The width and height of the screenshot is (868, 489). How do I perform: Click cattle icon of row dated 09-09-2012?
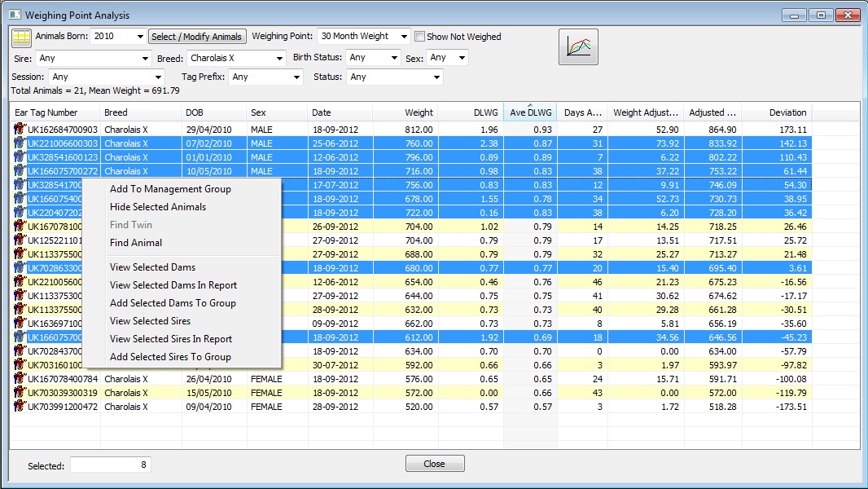pos(20,323)
